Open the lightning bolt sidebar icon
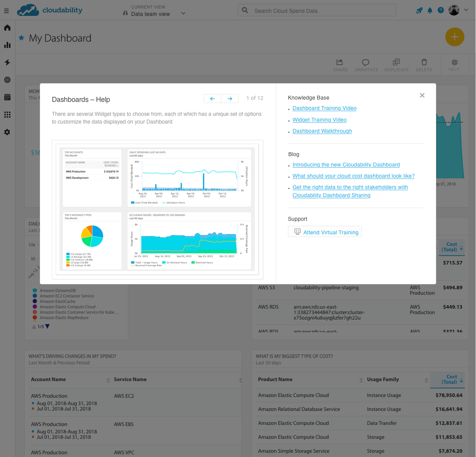This screenshot has width=476, height=457. click(x=7, y=62)
